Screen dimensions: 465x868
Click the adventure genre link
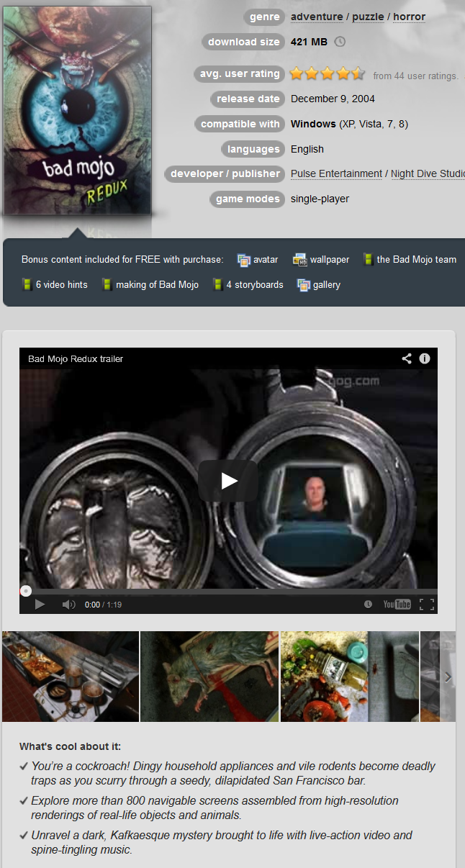[x=317, y=17]
